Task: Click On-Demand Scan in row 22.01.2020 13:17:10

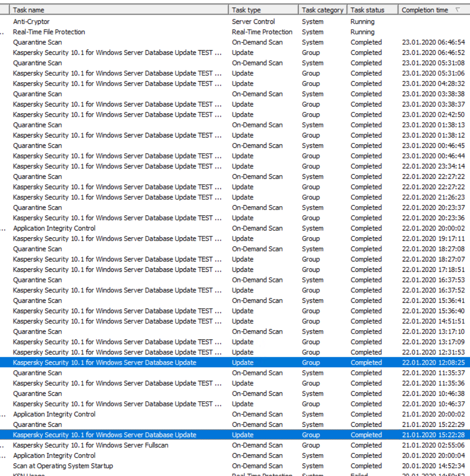Action: tap(257, 331)
